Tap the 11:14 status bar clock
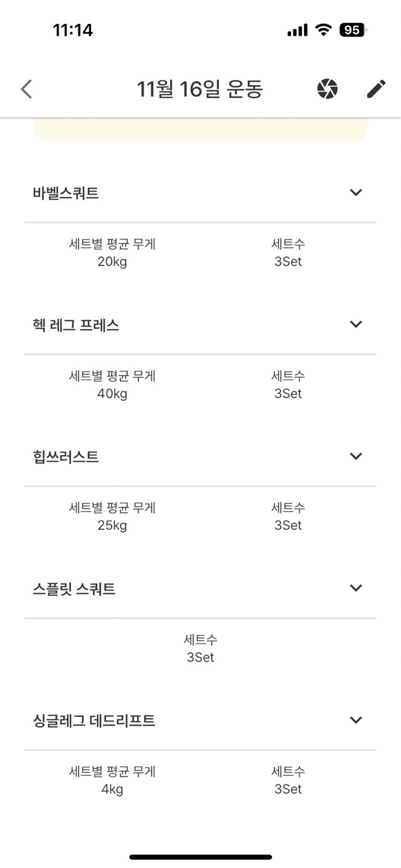Viewport: 401px width, 868px height. point(73,30)
